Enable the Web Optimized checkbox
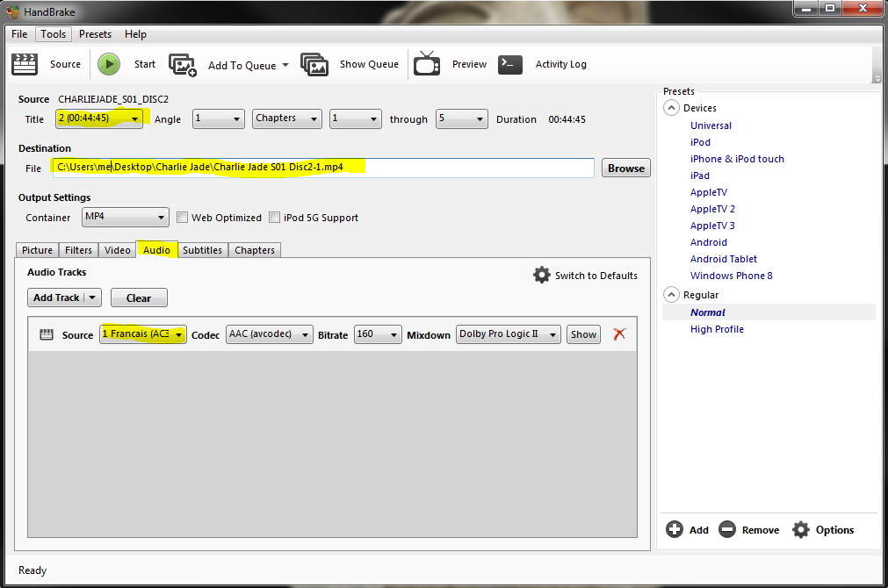Image resolution: width=888 pixels, height=588 pixels. pyautogui.click(x=183, y=218)
